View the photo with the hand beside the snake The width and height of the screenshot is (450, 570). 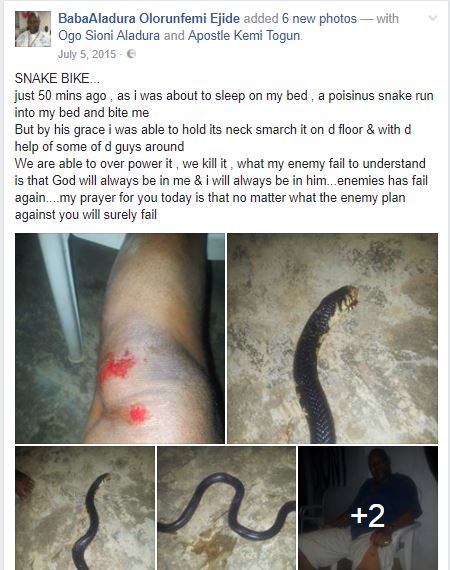85,508
